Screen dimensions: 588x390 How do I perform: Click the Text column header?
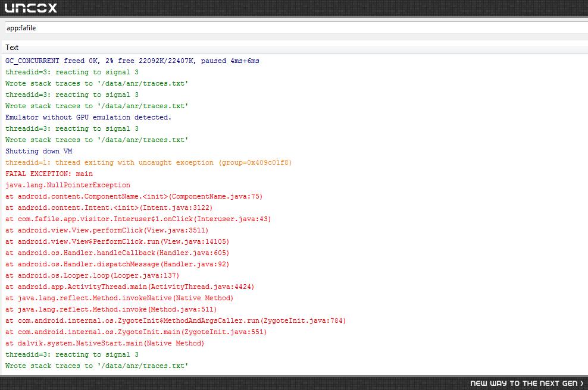click(12, 48)
